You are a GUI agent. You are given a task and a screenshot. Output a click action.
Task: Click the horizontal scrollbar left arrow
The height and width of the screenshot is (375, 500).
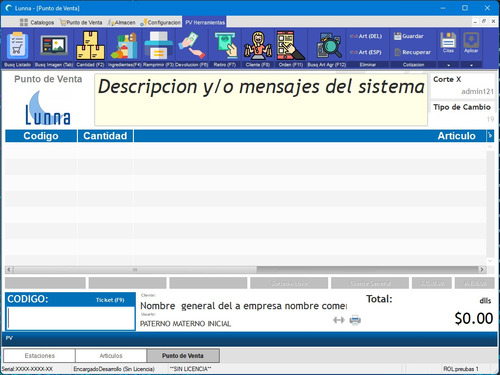pos(9,269)
